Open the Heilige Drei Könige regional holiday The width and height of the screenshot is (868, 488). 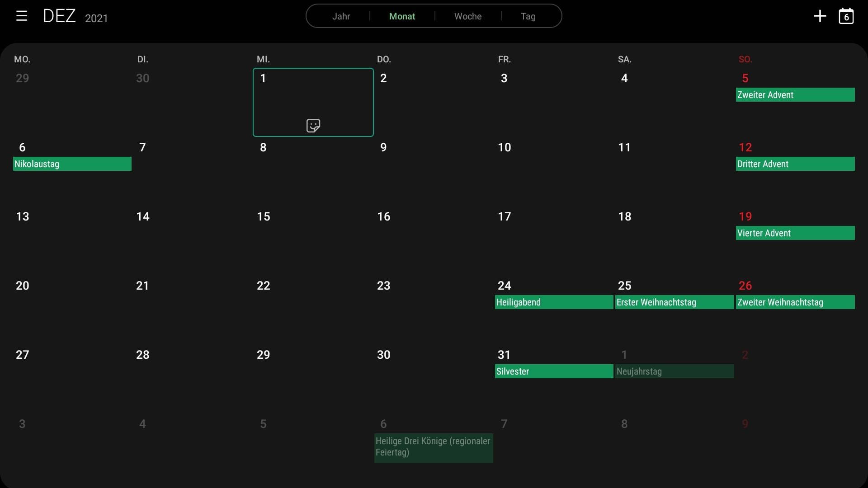coord(433,447)
